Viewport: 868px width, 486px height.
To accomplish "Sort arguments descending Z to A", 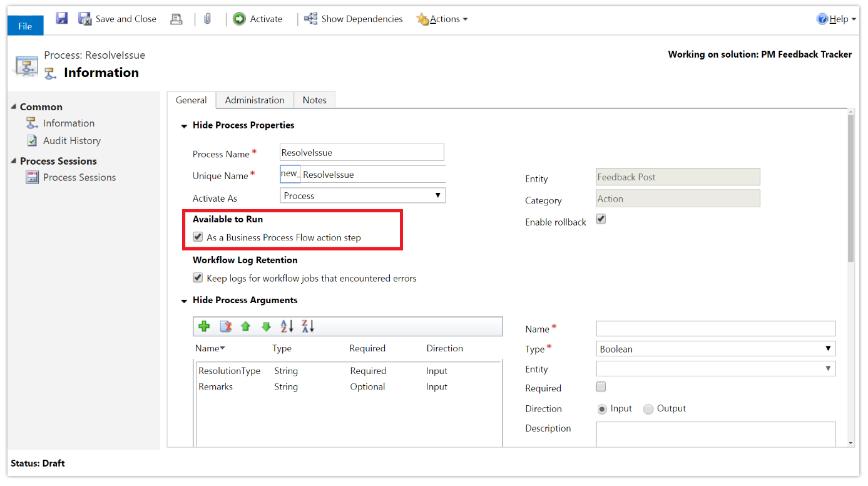I will (307, 326).
